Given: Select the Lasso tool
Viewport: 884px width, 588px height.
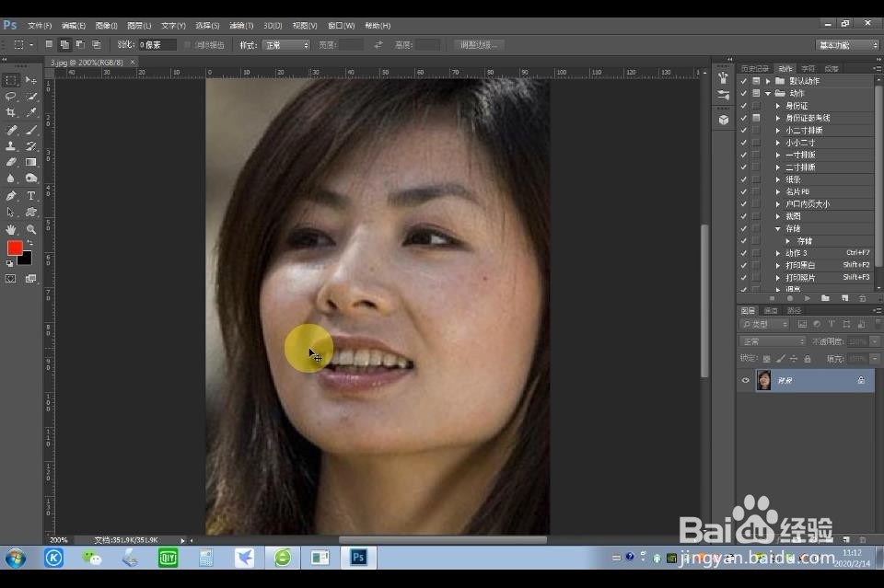Looking at the screenshot, I should [x=11, y=97].
